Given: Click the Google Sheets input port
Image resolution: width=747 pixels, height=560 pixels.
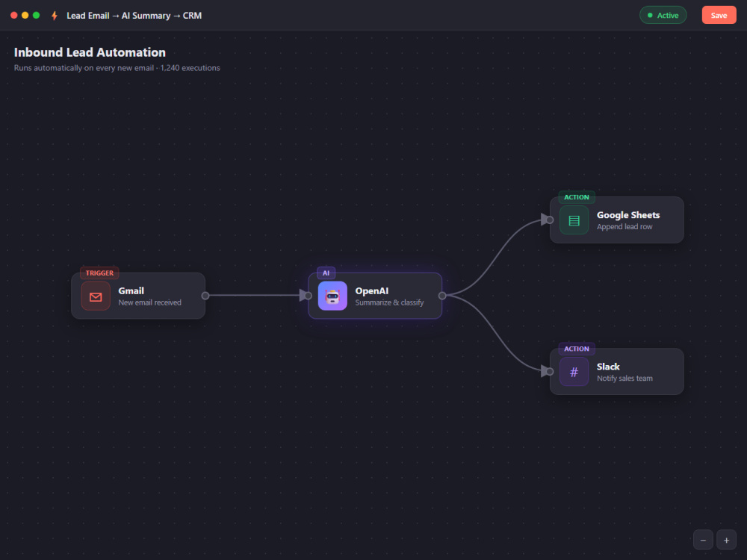Looking at the screenshot, I should pyautogui.click(x=550, y=220).
